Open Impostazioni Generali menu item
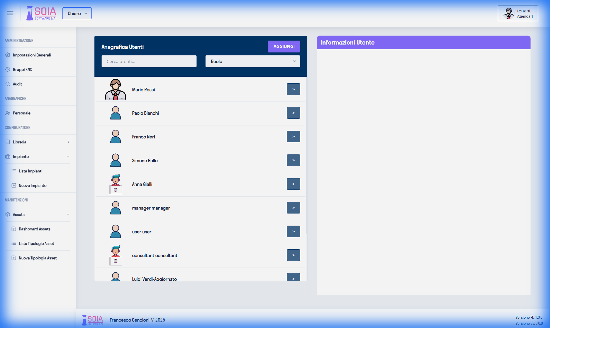Image resolution: width=611 pixels, height=364 pixels. pos(32,55)
